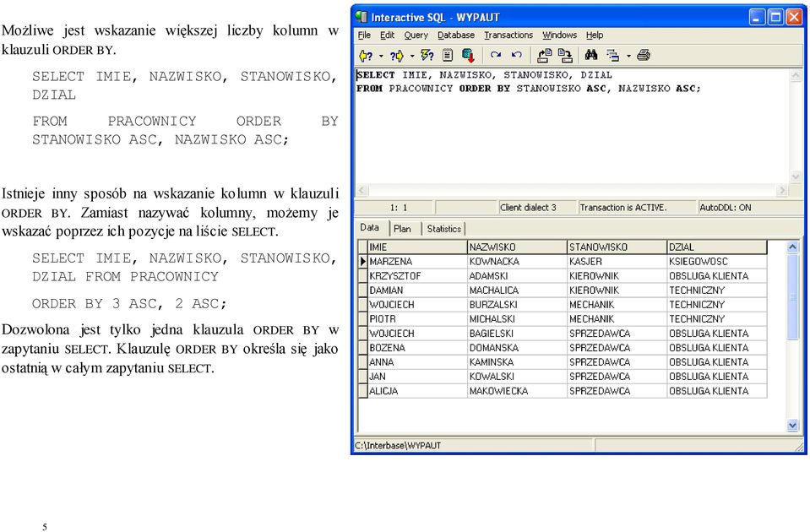Click 'Transaction is ACTIVE.' status field
This screenshot has height=532, width=810.
point(637,208)
